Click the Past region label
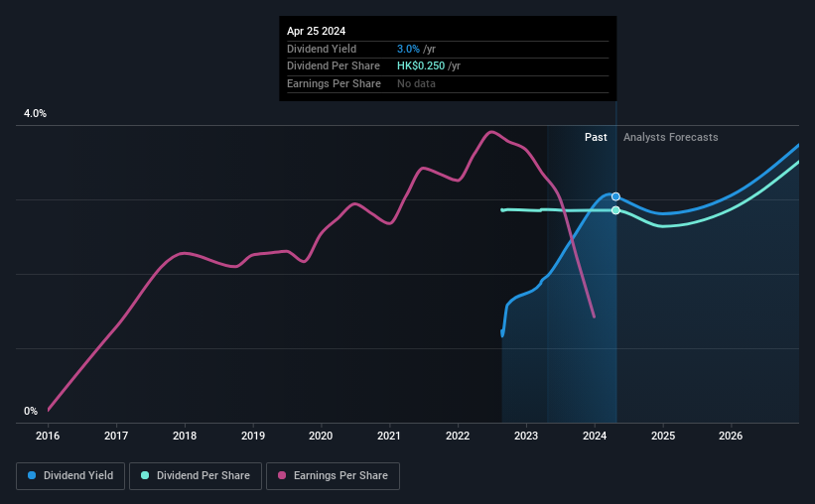The height and width of the screenshot is (504, 815). [x=596, y=137]
